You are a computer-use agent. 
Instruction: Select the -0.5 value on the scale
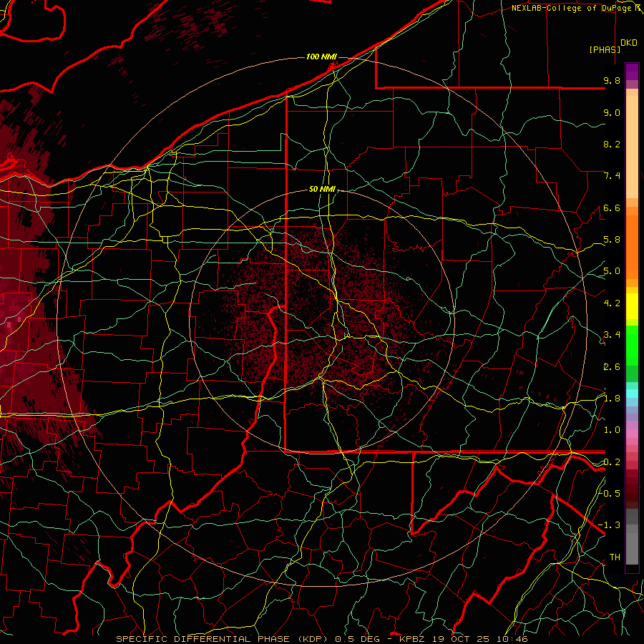[x=610, y=493]
